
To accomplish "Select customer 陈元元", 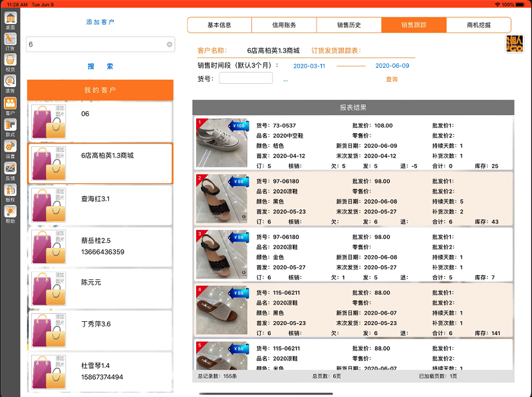I will tap(100, 289).
